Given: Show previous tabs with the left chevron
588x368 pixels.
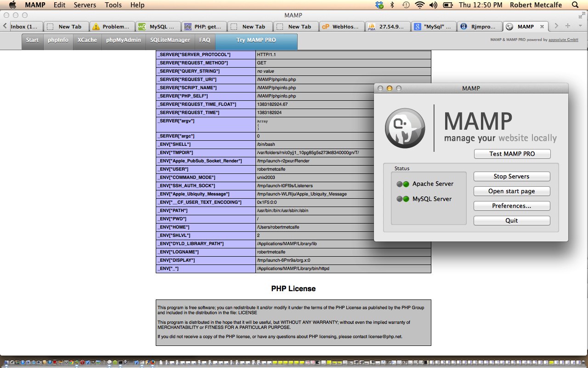Looking at the screenshot, I should [x=5, y=26].
